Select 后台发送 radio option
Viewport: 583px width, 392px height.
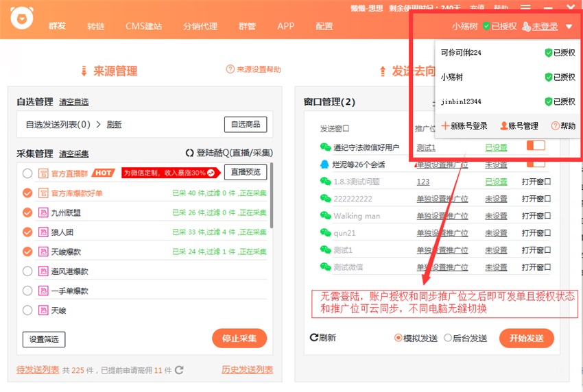[448, 338]
